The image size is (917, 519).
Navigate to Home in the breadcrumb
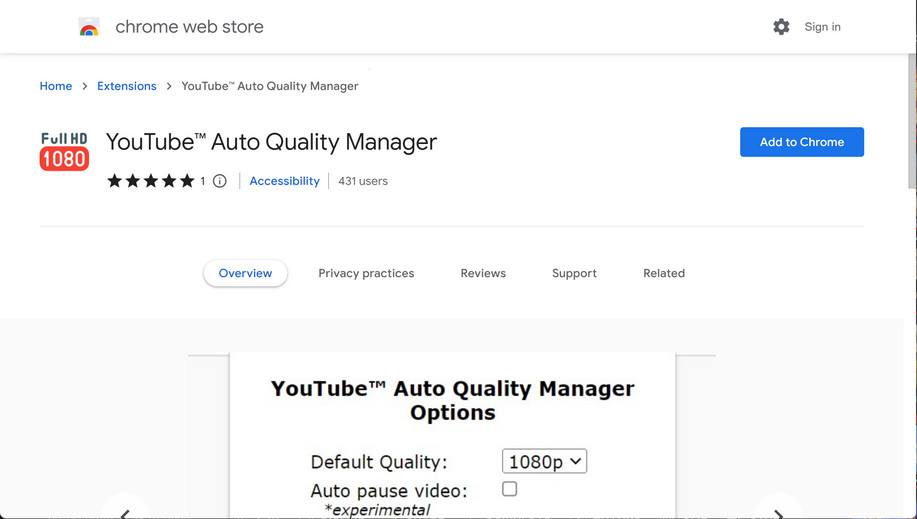tap(56, 86)
